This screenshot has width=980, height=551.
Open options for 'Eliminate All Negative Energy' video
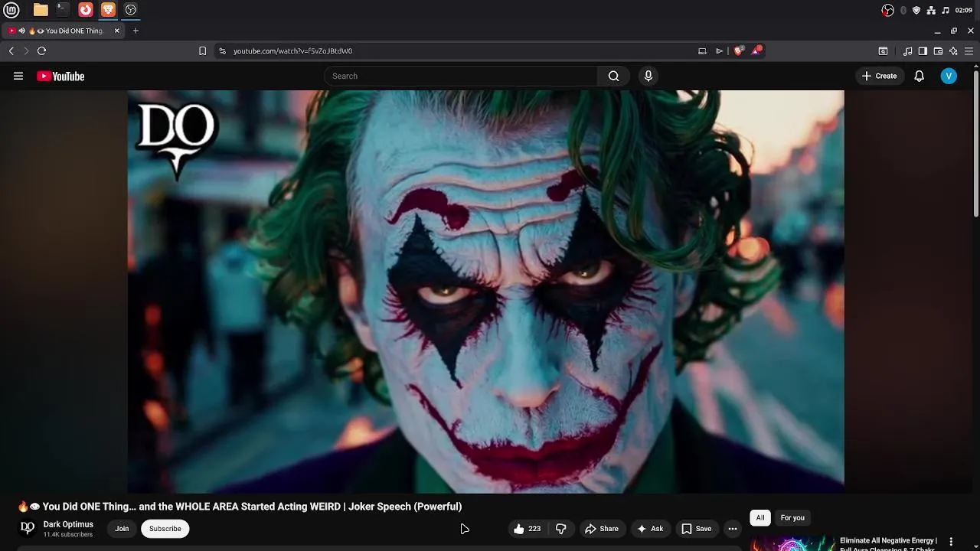(951, 542)
